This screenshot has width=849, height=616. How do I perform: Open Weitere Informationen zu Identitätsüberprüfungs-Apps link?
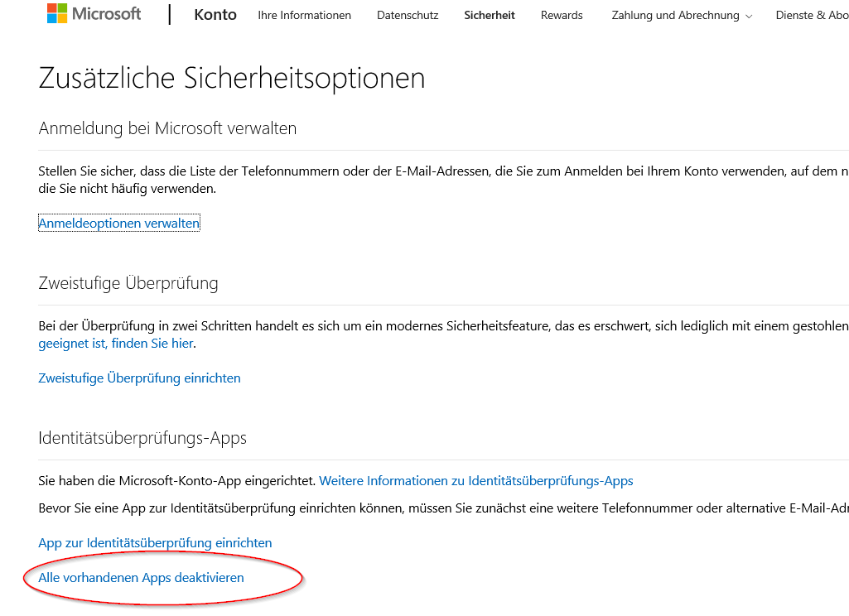tap(476, 481)
